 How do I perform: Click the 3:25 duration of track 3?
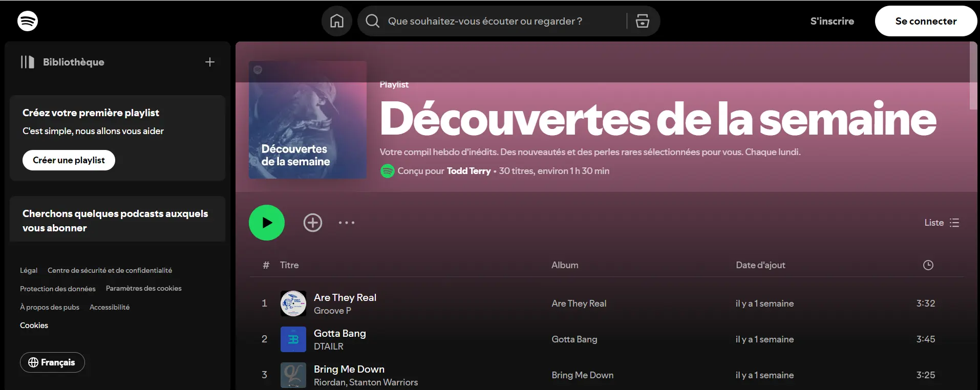pyautogui.click(x=926, y=375)
